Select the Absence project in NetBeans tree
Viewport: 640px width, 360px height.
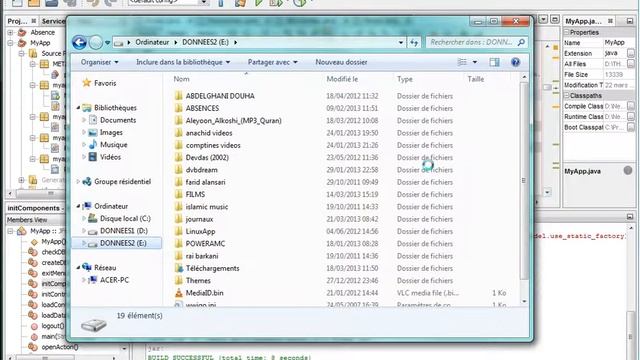[42, 32]
